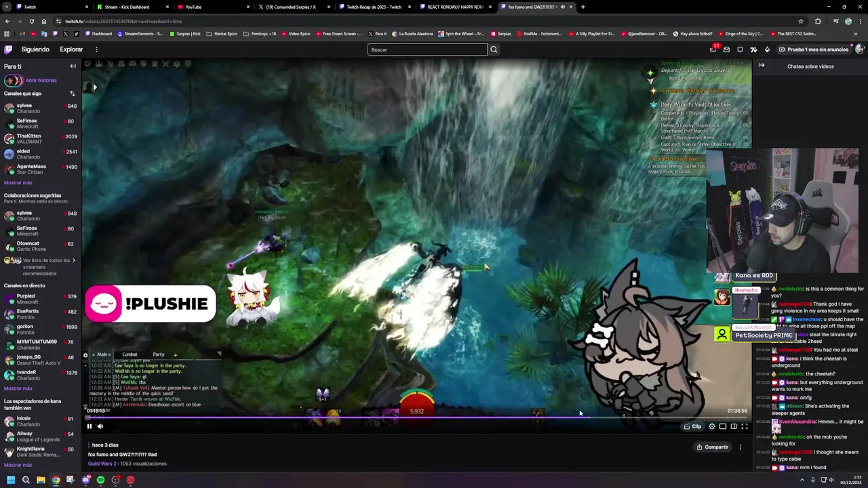Open Spotify from the taskbar

pyautogui.click(x=100, y=480)
